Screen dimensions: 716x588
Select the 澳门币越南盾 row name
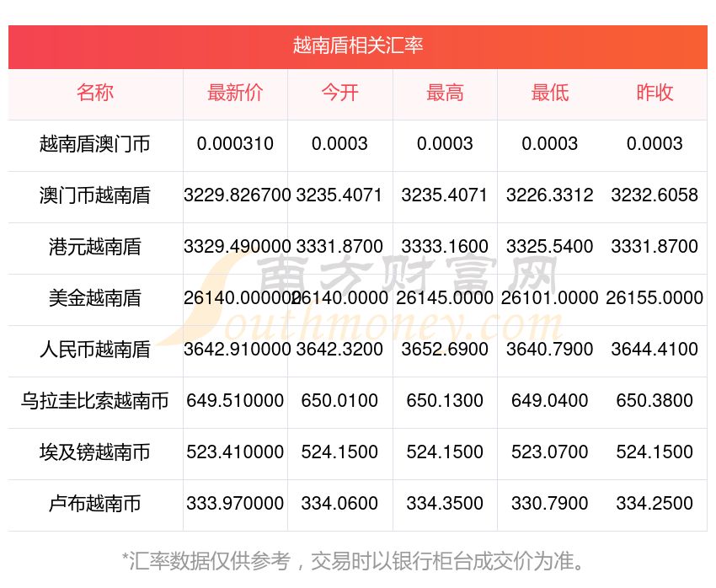click(x=95, y=195)
